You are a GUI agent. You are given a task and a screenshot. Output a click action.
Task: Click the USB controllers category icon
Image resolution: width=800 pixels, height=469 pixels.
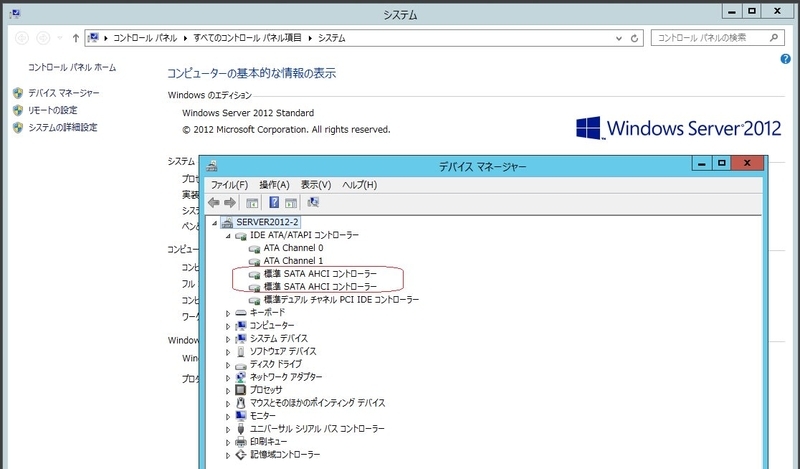coord(241,429)
